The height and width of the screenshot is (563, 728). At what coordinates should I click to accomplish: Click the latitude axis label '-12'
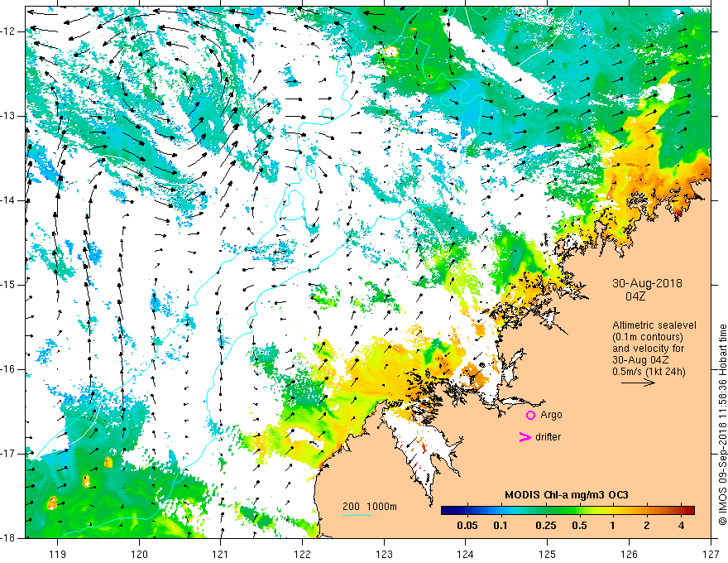(9, 31)
